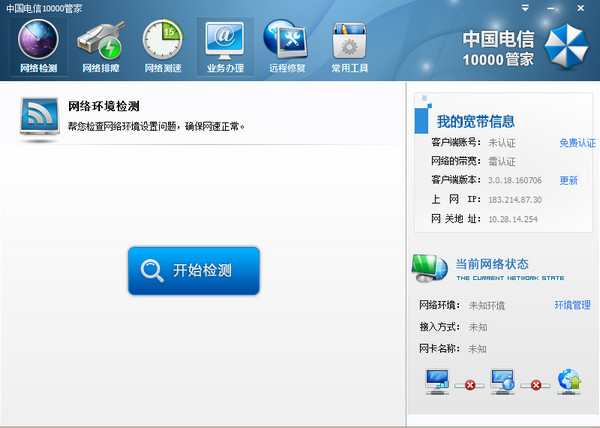Open the 常用工具 common tools icon
Image resolution: width=600 pixels, height=428 pixels.
coord(348,47)
